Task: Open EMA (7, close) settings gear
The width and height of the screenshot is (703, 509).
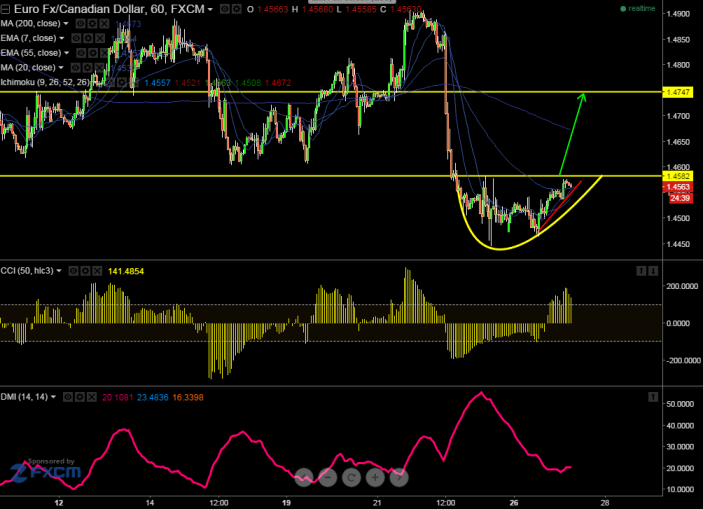Action: 88,38
